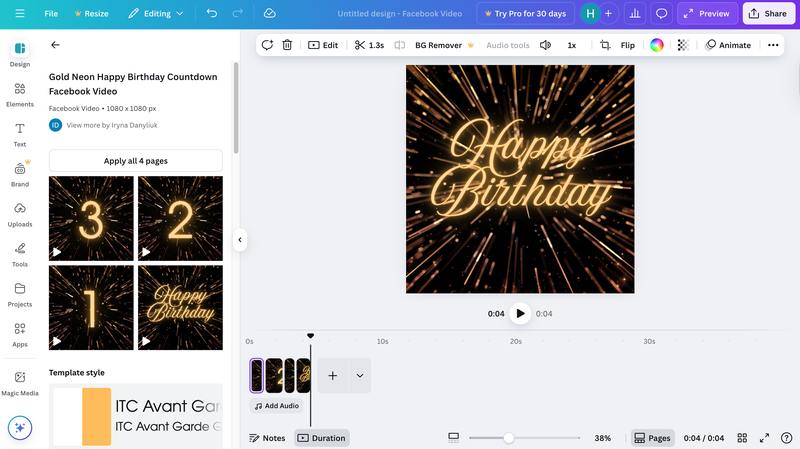Screen dimensions: 800x449
Task: Open the analytics chart icon
Action: [635, 14]
